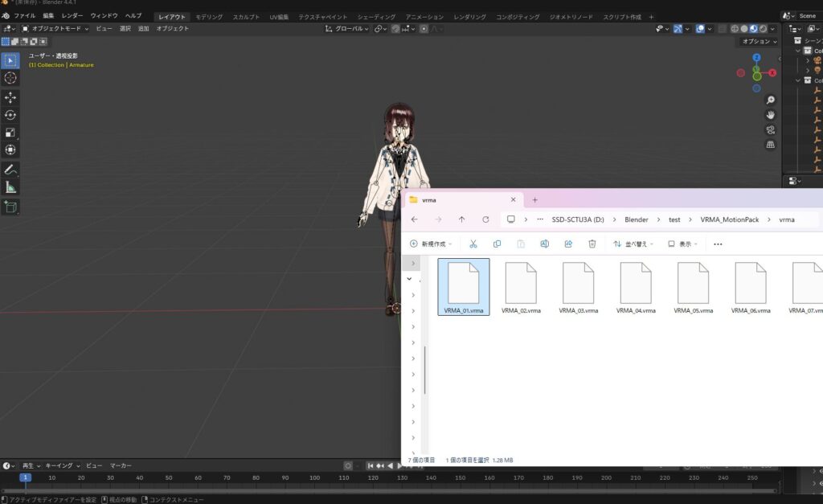Select the Measure tool
The height and width of the screenshot is (504, 823).
click(10, 187)
